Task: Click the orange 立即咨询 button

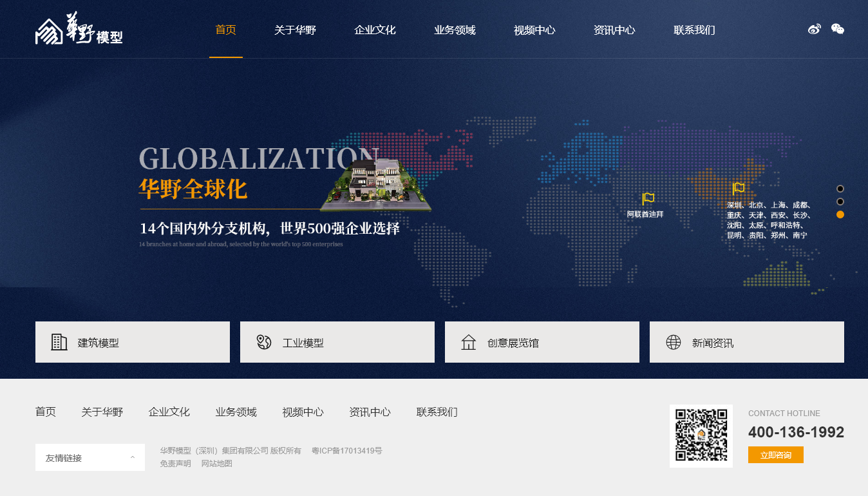Action: tap(775, 455)
